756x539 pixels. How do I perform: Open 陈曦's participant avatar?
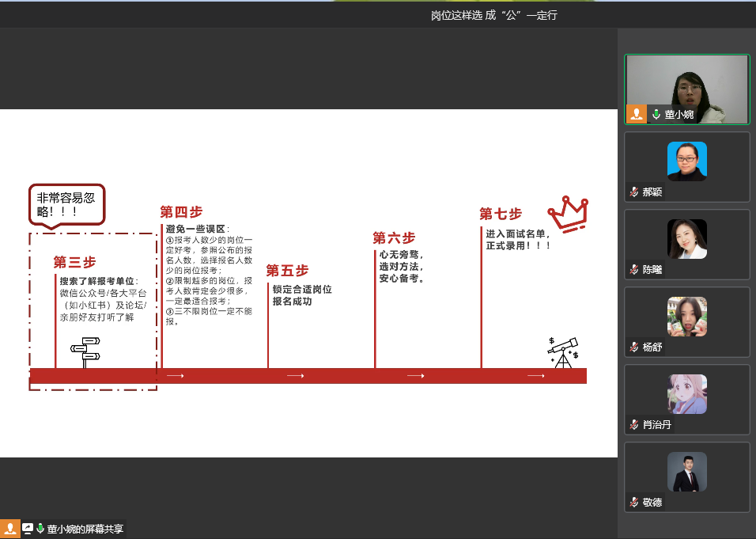point(686,239)
